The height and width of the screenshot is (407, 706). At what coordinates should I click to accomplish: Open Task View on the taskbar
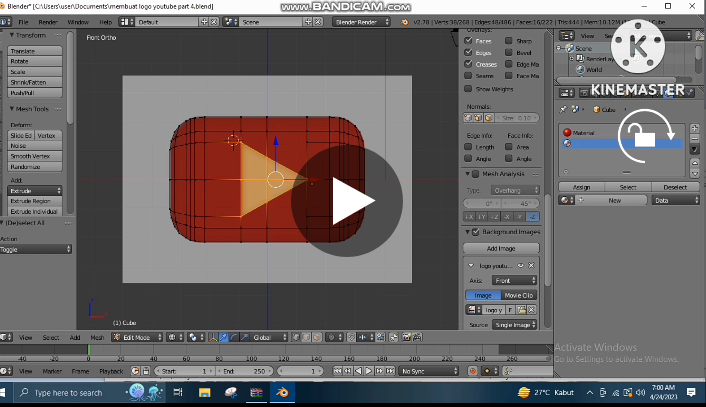coord(178,393)
